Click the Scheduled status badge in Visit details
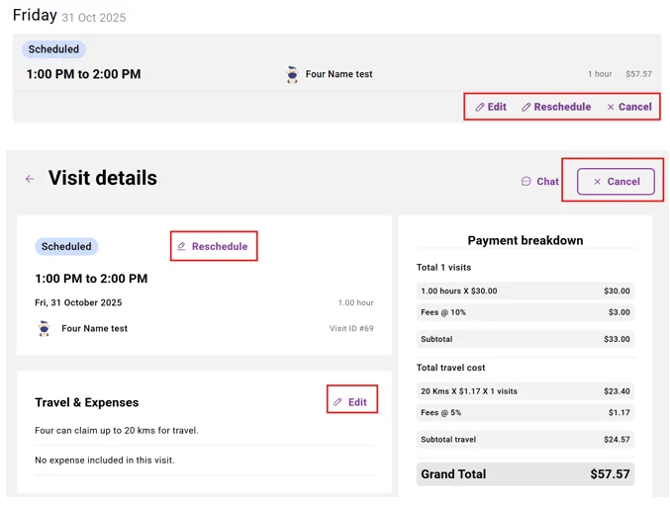 66,246
